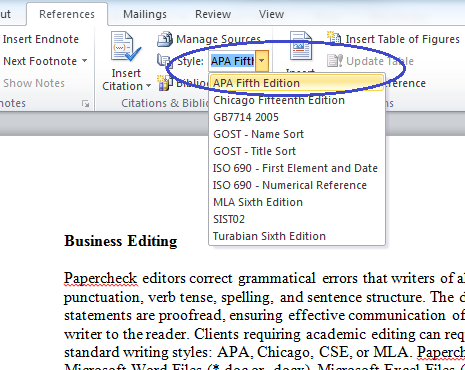Switch to the Mailings tab
The image size is (465, 370).
coord(145,14)
